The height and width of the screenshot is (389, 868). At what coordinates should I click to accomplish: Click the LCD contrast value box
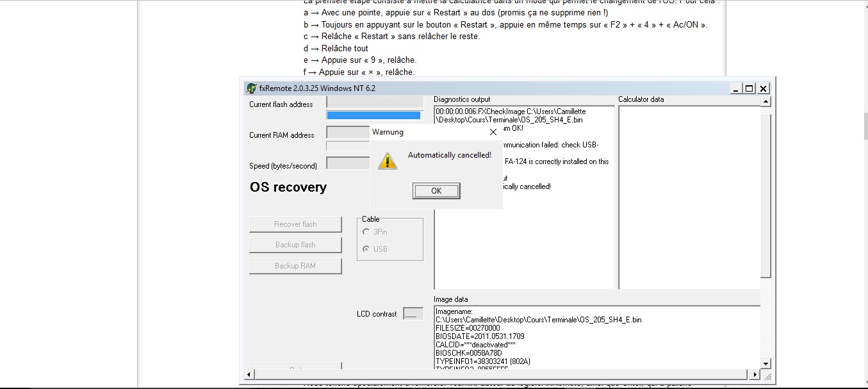(x=413, y=314)
